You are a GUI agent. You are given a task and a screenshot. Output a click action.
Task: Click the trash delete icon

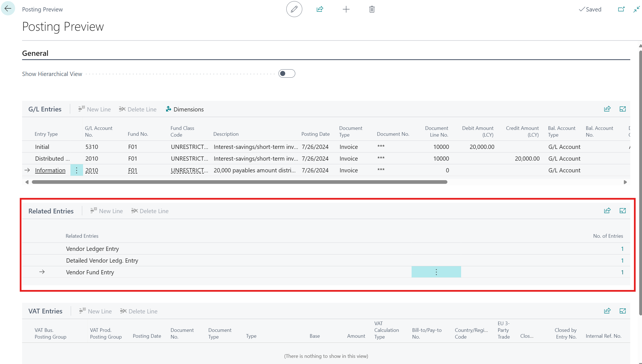click(372, 9)
